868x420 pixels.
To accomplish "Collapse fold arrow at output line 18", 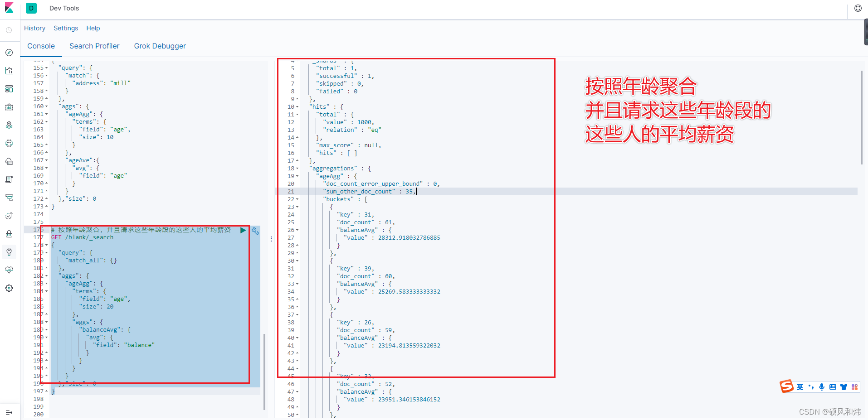I will point(297,169).
